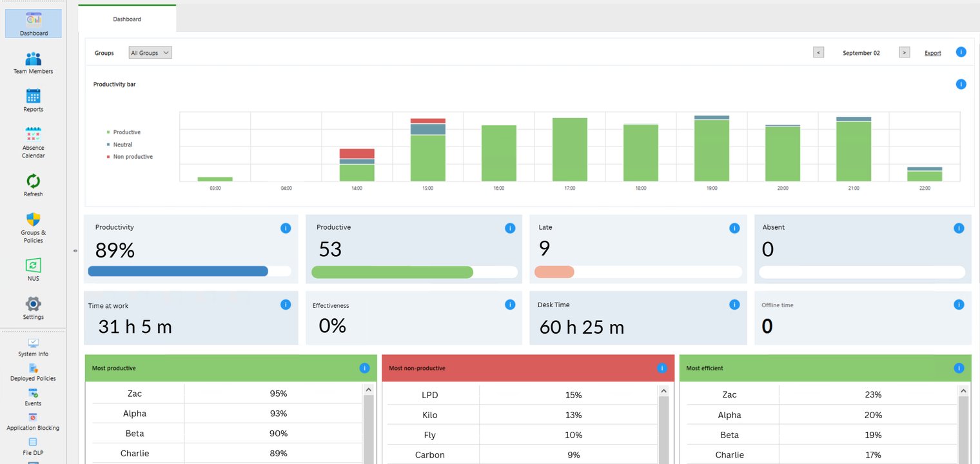This screenshot has height=464, width=980.
Task: Select the Dashboard tab
Action: 127,19
